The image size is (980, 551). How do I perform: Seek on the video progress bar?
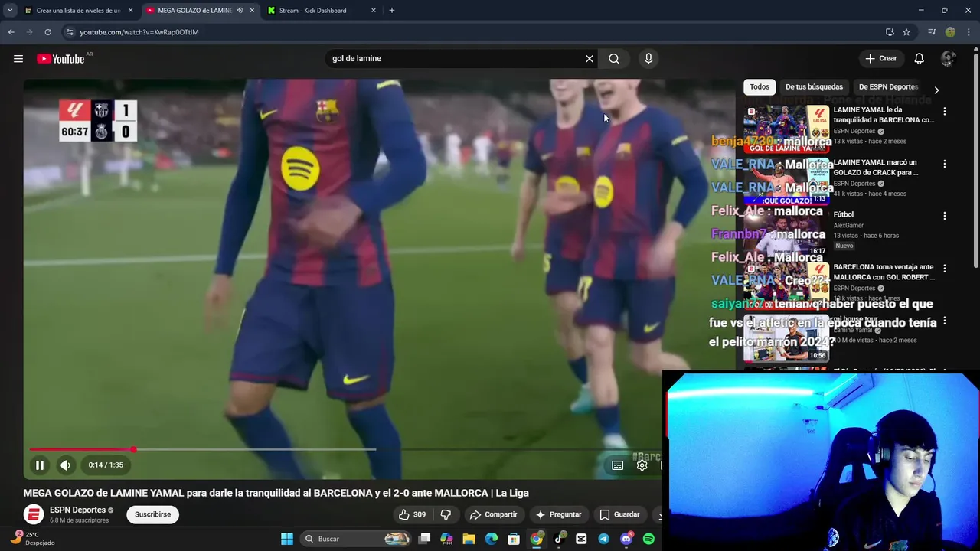pos(345,449)
